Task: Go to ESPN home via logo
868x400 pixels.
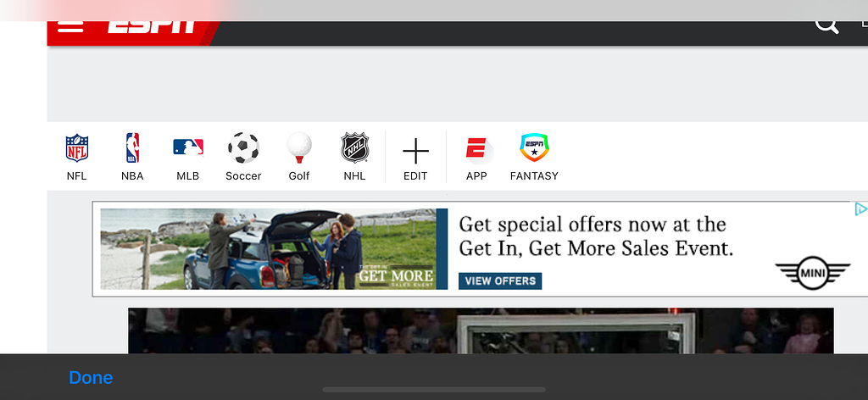Action: 152,26
